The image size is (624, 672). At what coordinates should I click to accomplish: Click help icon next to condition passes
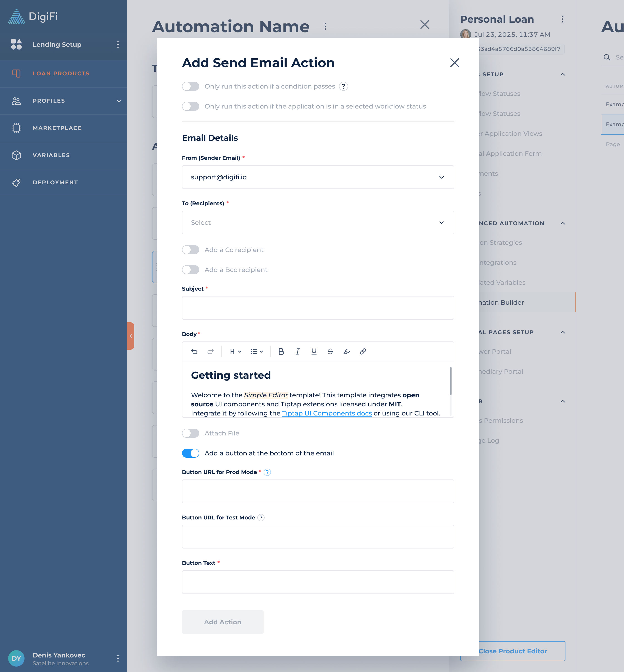click(x=343, y=86)
